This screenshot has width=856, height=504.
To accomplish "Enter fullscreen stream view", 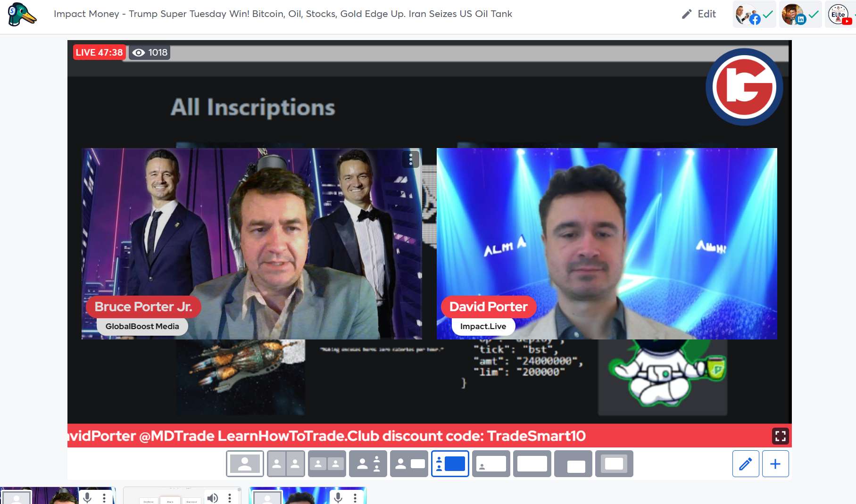I will 780,436.
